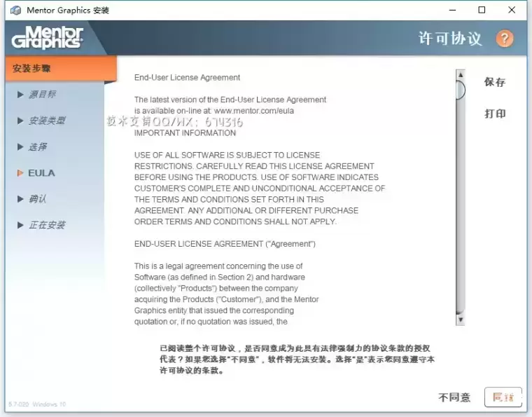The image size is (532, 417).
Task: Click 打印 to print the agreement
Action: (x=495, y=114)
